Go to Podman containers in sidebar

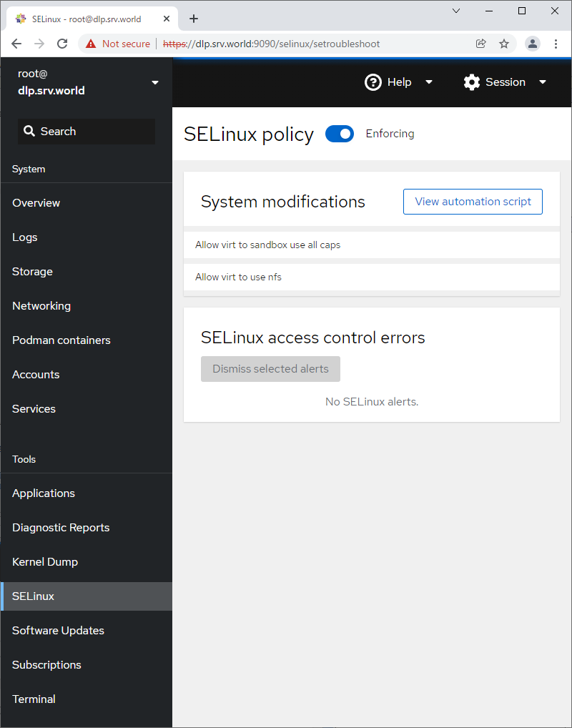coord(61,340)
